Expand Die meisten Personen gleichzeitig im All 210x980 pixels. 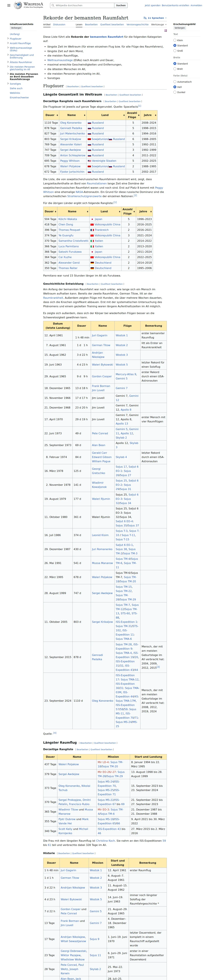click(x=8, y=67)
